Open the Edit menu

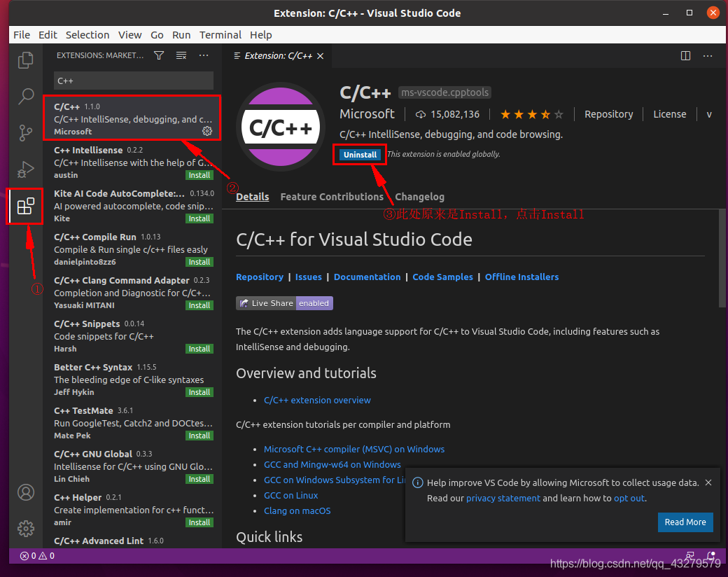coord(48,35)
